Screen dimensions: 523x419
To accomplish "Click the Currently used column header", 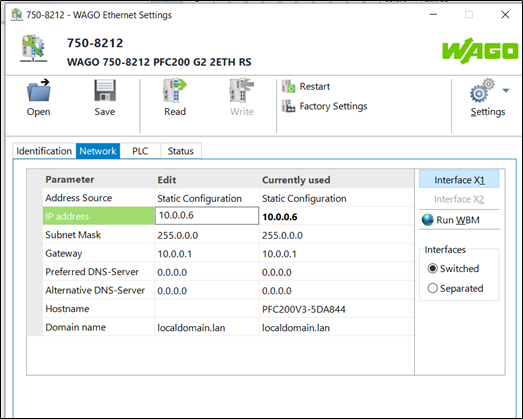I will coord(296,180).
